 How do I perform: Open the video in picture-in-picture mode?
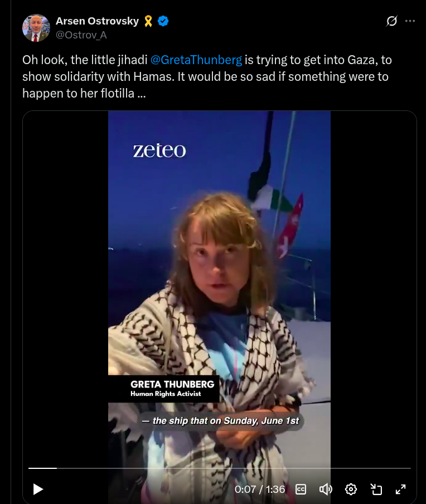pyautogui.click(x=376, y=489)
